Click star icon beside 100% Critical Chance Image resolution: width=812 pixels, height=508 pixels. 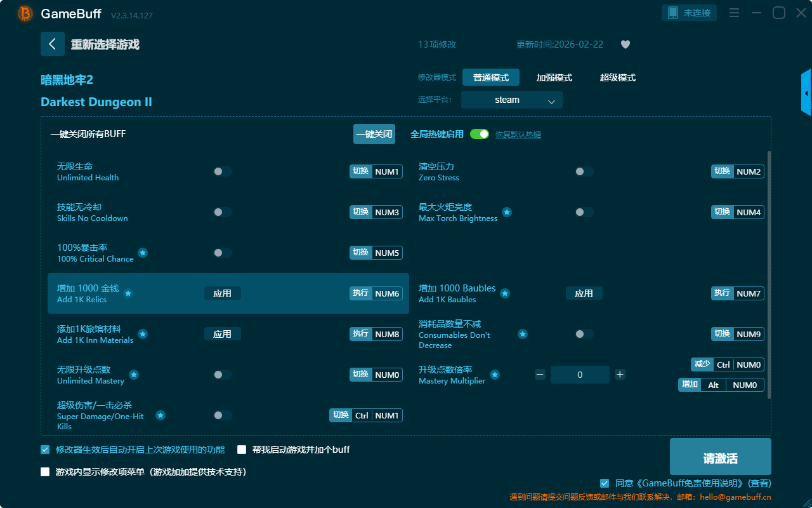click(x=143, y=253)
